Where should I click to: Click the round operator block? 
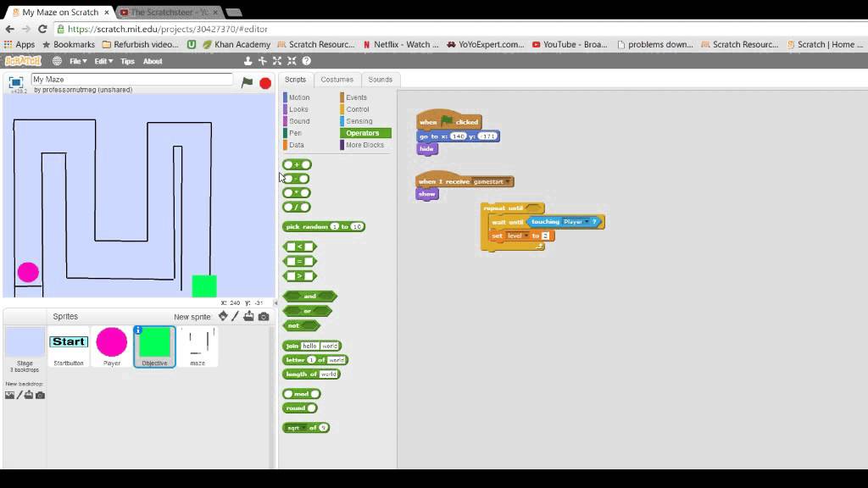(299, 408)
